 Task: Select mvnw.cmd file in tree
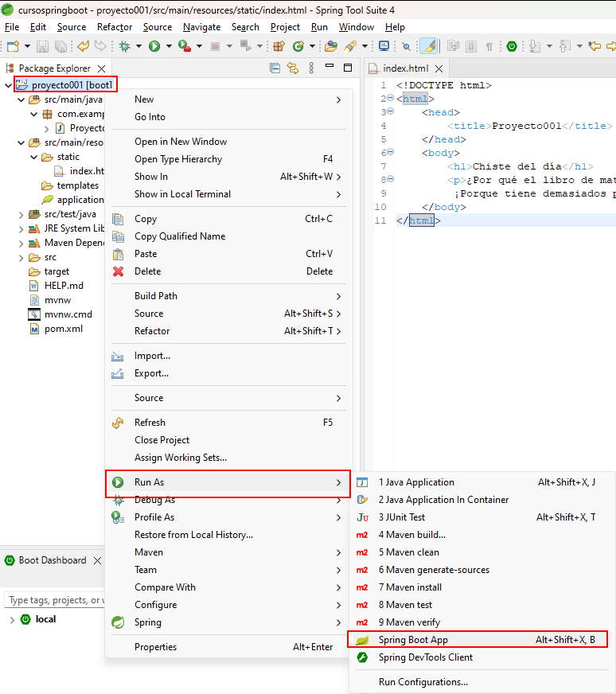coord(68,314)
